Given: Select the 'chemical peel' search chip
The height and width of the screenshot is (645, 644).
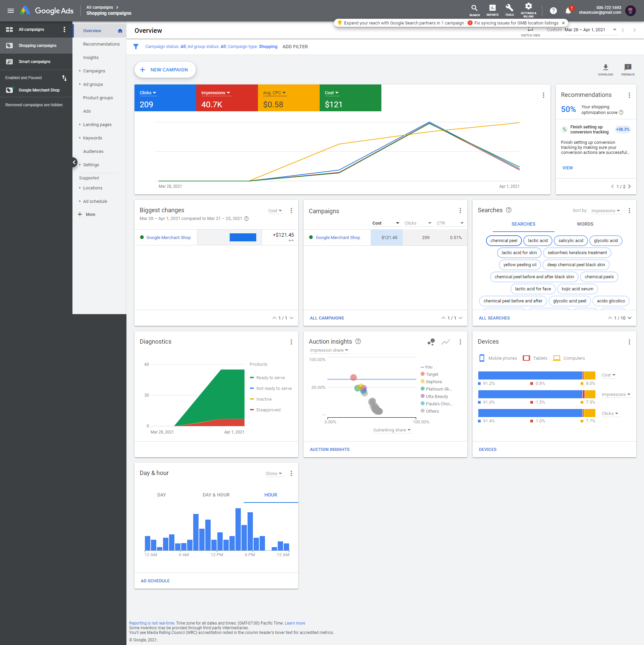Looking at the screenshot, I should click(503, 241).
